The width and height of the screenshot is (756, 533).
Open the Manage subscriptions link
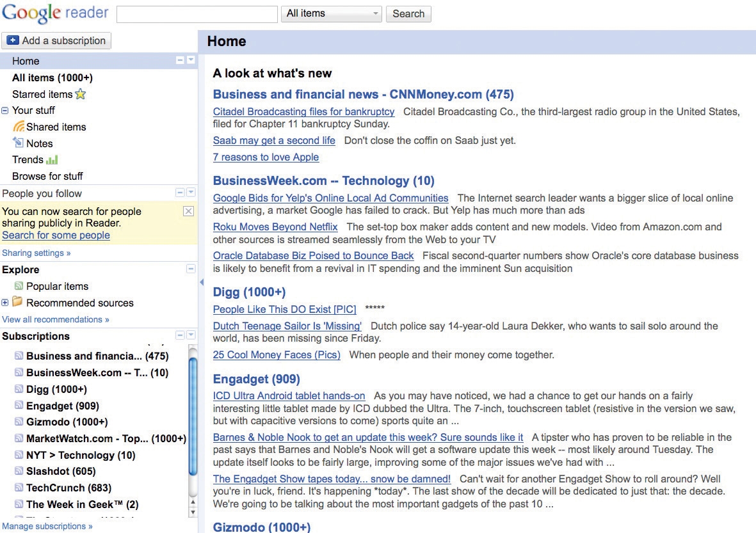[47, 526]
